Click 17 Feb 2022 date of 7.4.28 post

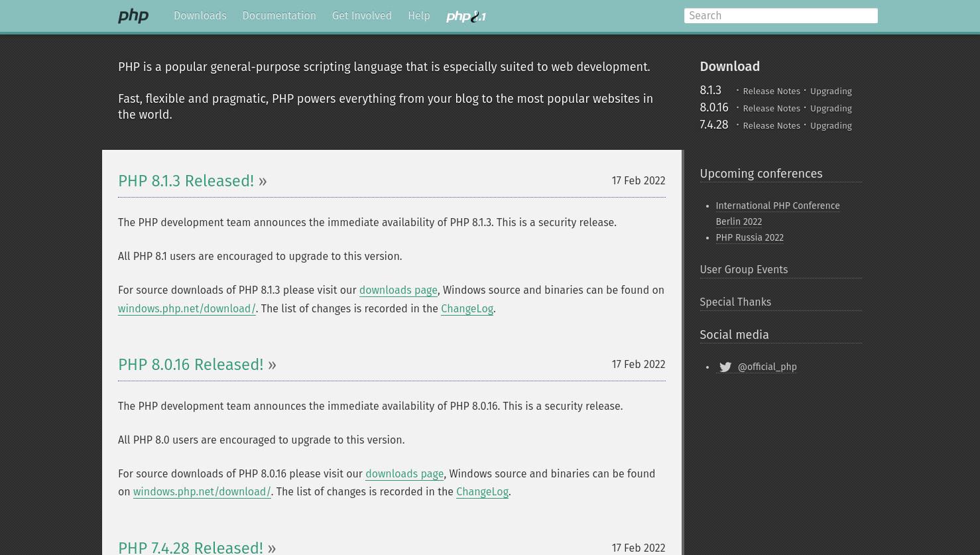tap(638, 548)
